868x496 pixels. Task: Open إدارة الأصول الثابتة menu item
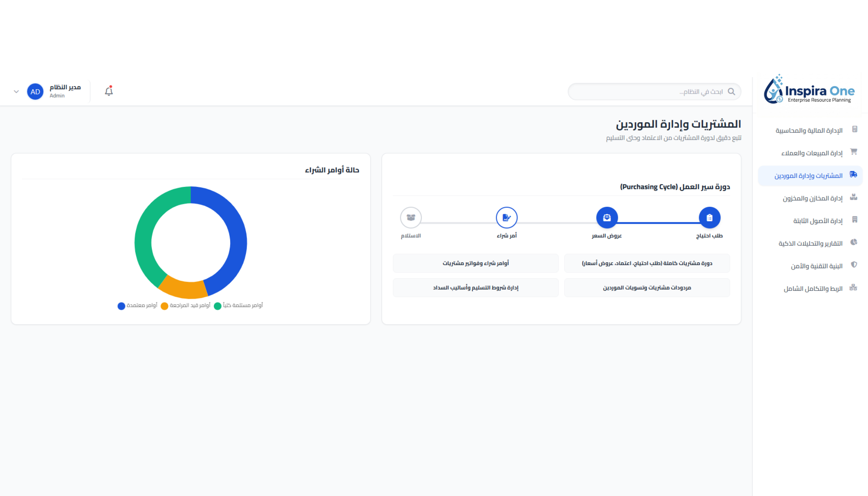810,221
